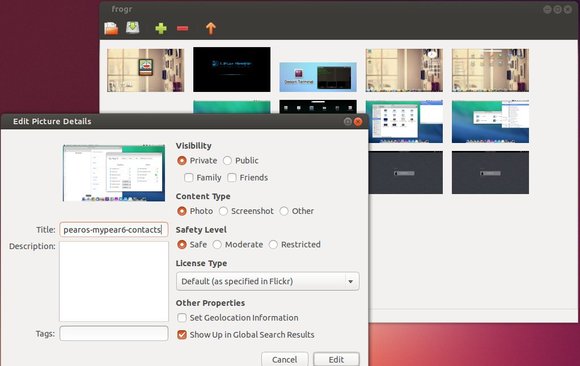This screenshot has height=366, width=580.
Task: Focus the Tags input field
Action: [x=114, y=333]
